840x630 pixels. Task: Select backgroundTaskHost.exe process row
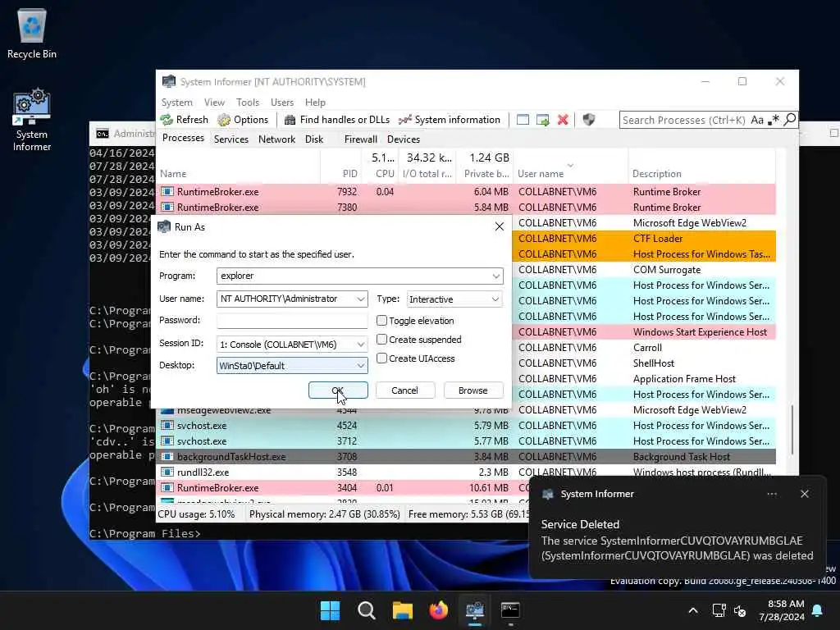[x=466, y=456]
